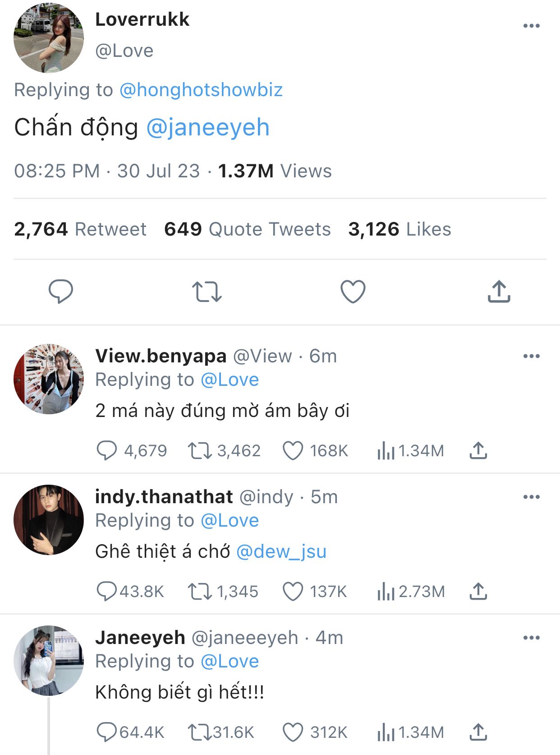The width and height of the screenshot is (560, 755).
Task: Retweet Janeeyeh's reply
Action: point(199,732)
